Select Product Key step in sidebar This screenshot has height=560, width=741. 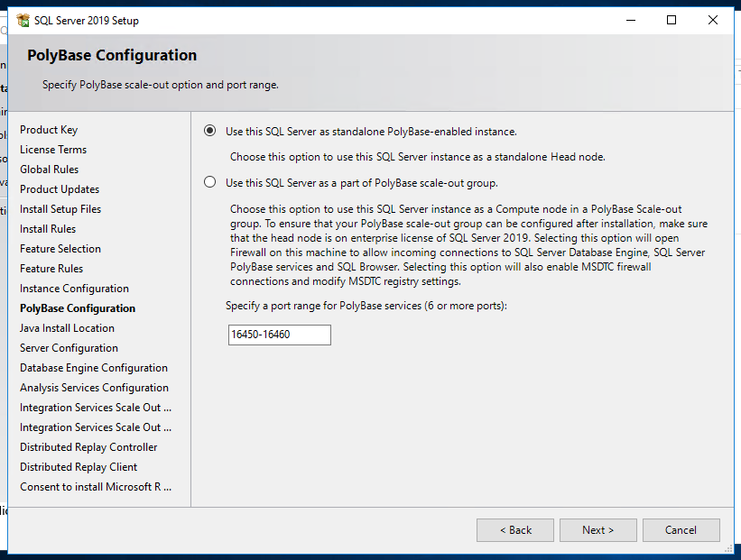coord(49,130)
